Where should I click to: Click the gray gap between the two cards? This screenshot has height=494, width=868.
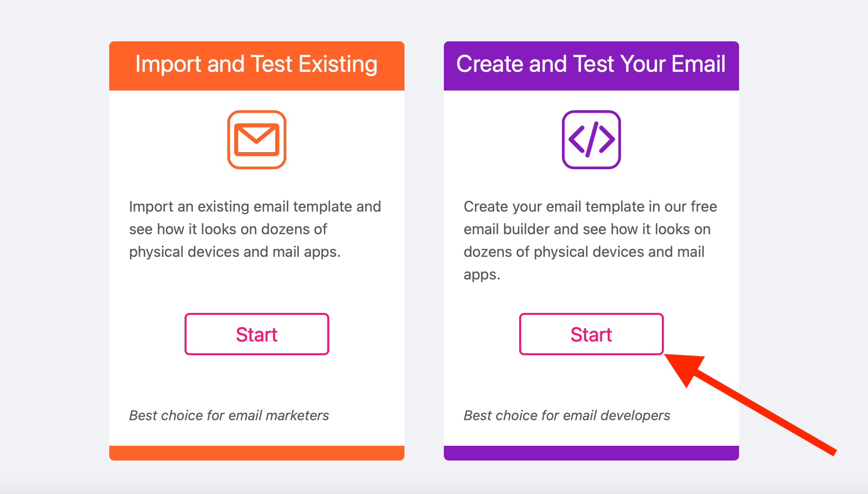(424, 251)
